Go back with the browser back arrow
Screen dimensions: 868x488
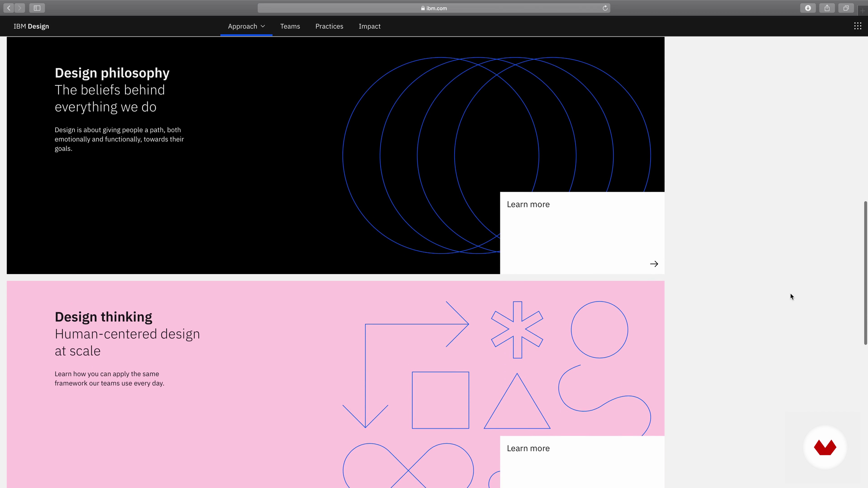coord(9,8)
